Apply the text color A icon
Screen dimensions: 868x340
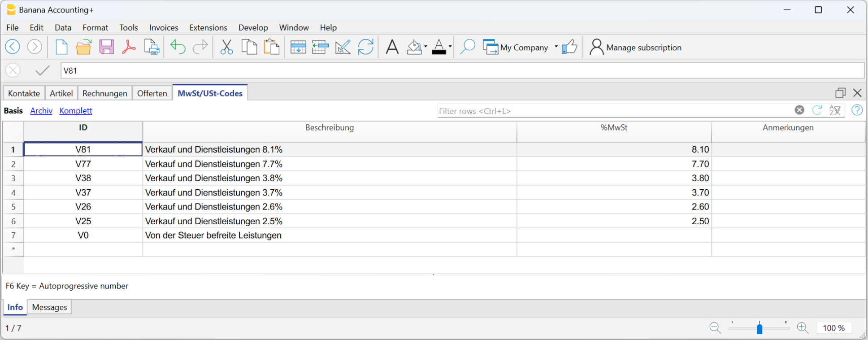pos(439,47)
